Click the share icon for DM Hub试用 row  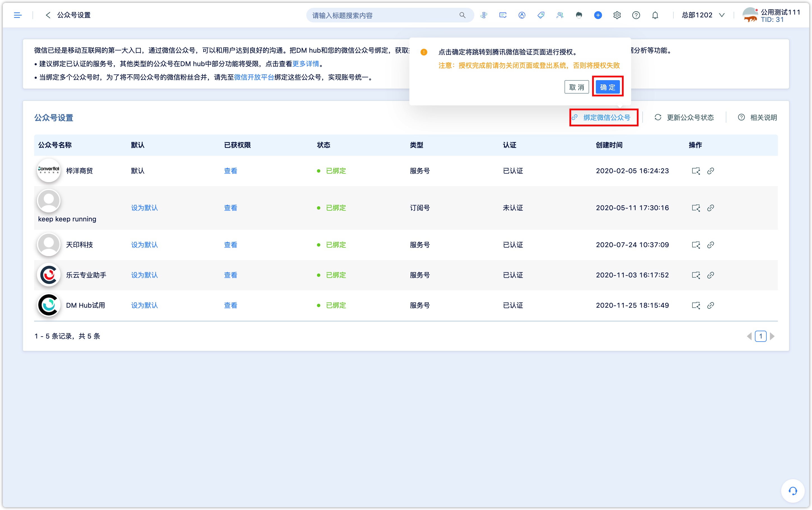pos(696,306)
